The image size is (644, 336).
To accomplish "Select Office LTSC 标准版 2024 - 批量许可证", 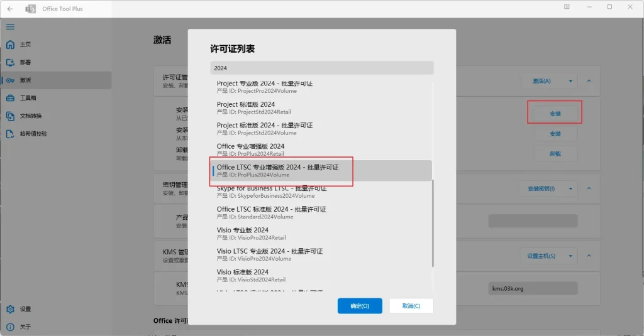I will [322, 212].
